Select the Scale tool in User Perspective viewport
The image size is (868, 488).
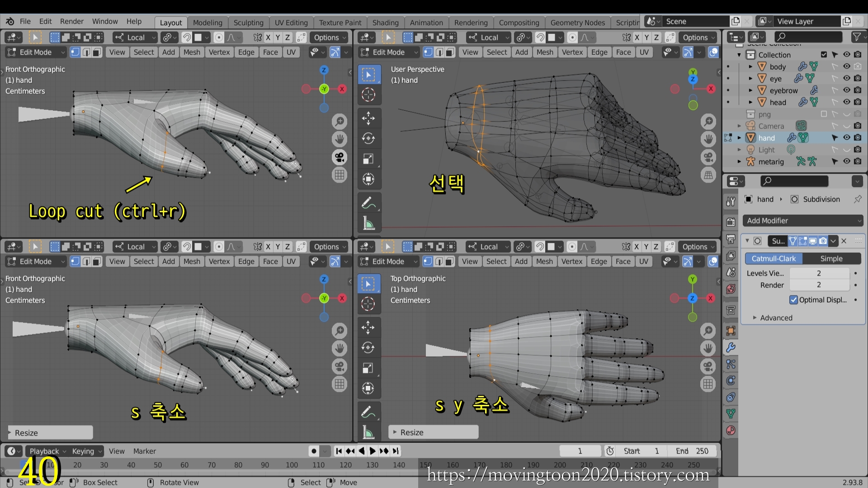pyautogui.click(x=368, y=159)
